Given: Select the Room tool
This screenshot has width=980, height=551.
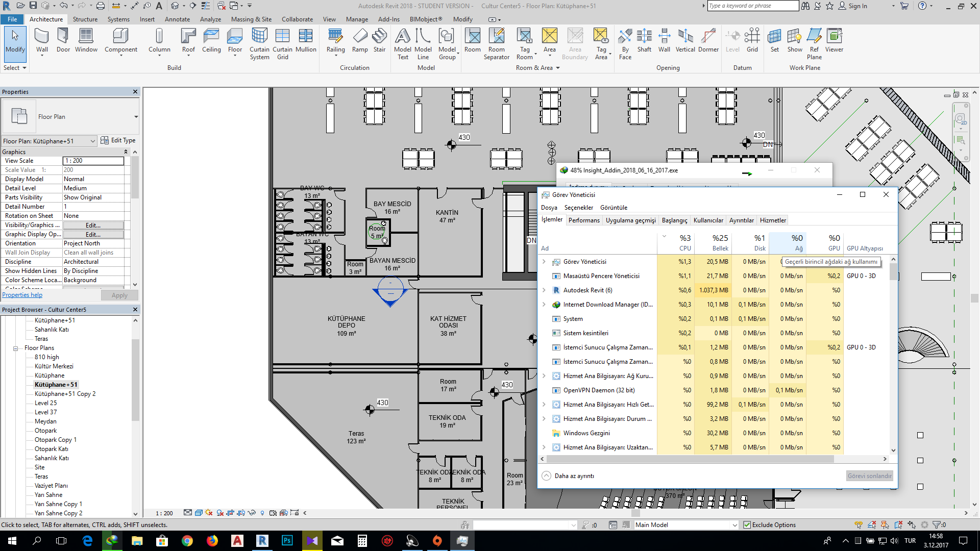Looking at the screenshot, I should [x=473, y=41].
